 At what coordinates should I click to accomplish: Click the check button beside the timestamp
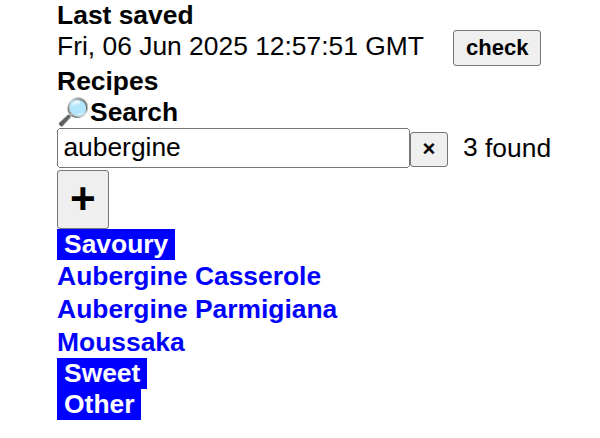(x=497, y=48)
